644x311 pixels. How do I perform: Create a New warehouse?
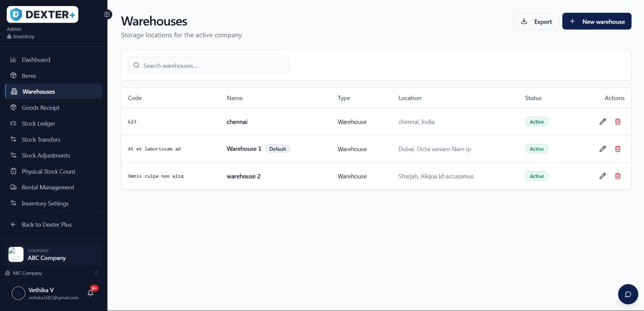tap(597, 21)
